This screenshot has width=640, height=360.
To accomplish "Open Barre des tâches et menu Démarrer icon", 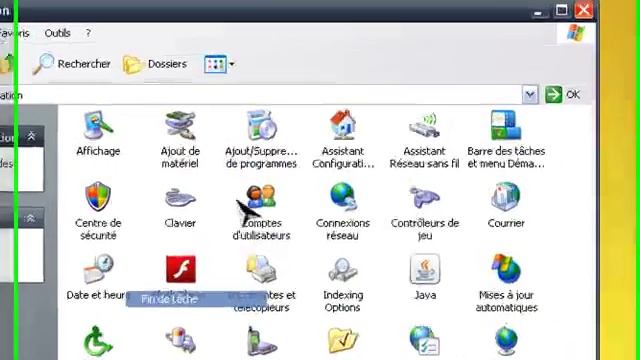I will click(x=506, y=125).
